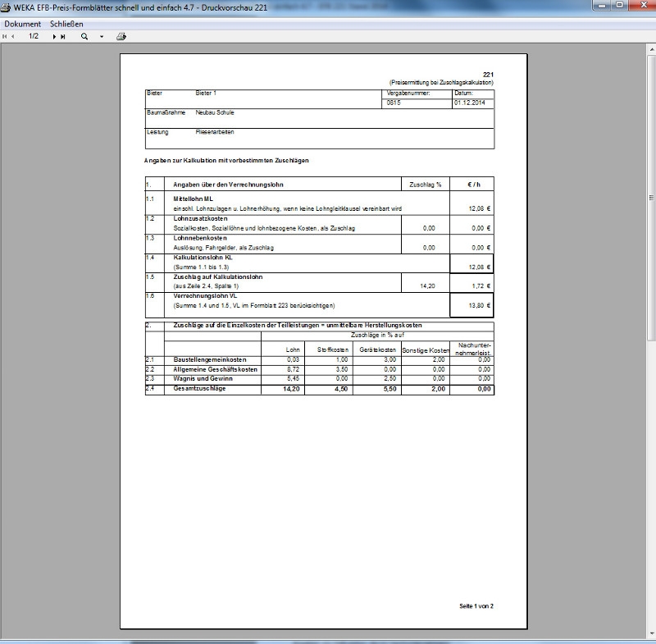Click the Nachunternehmerleist. column header
The height and width of the screenshot is (644, 656).
[474, 349]
